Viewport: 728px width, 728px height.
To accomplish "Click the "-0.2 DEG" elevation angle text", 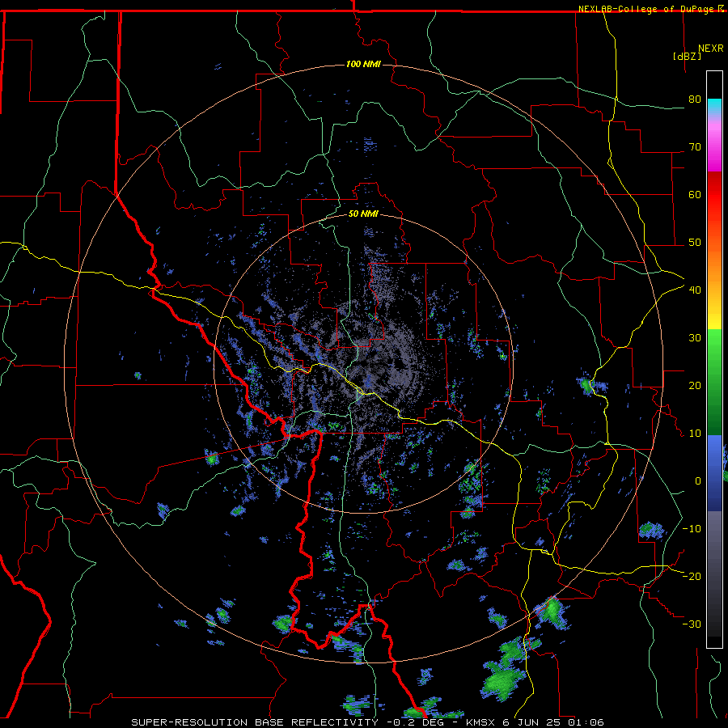I will coord(415,722).
